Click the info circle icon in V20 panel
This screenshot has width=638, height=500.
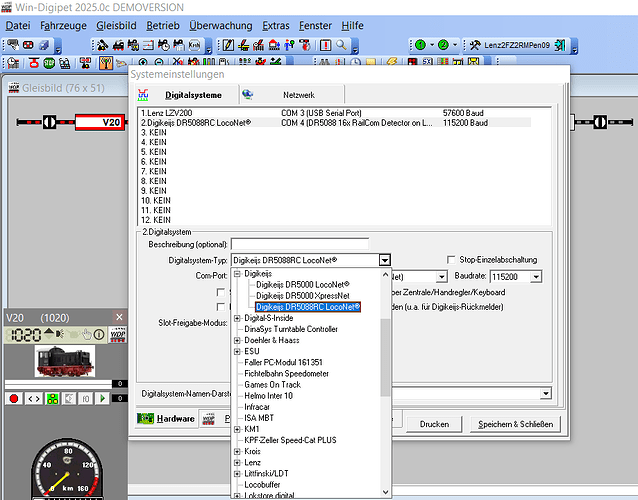click(99, 334)
